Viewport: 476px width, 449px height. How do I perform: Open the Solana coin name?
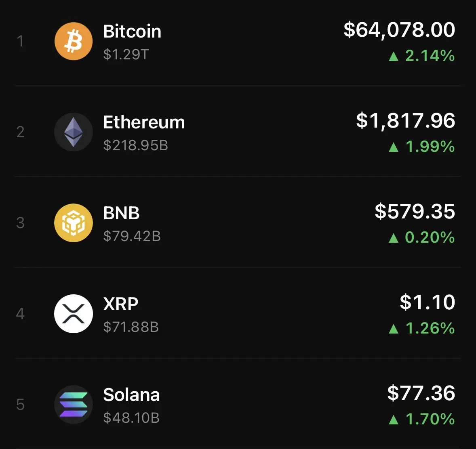(131, 394)
